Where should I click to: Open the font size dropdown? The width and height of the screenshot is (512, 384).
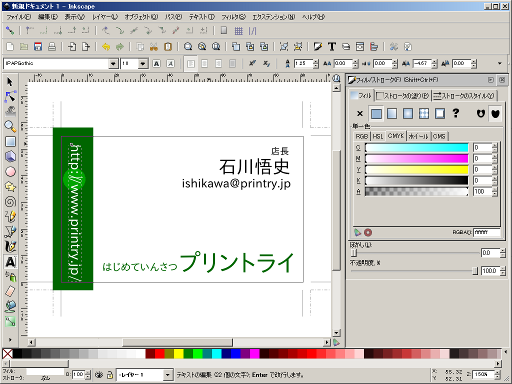143,64
